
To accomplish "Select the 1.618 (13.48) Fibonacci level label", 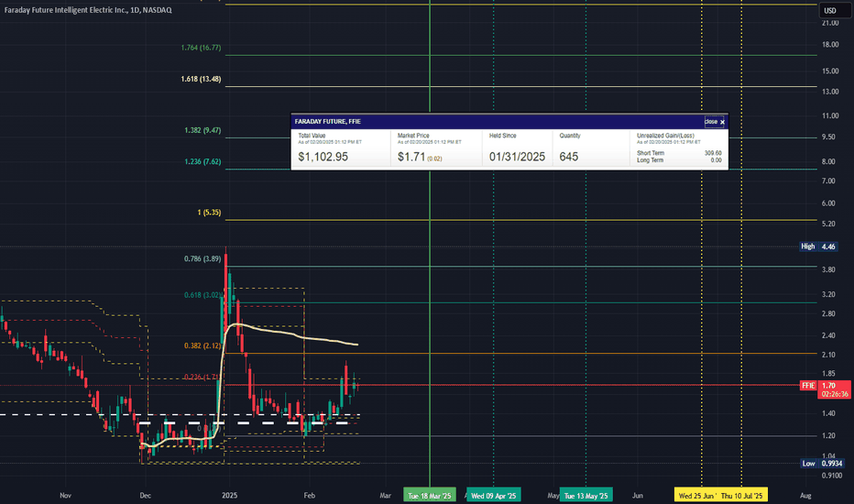I will point(201,79).
